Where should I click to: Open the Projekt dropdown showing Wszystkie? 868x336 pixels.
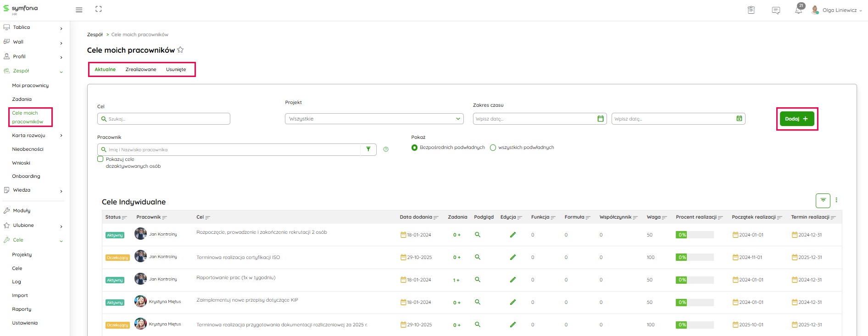point(374,119)
